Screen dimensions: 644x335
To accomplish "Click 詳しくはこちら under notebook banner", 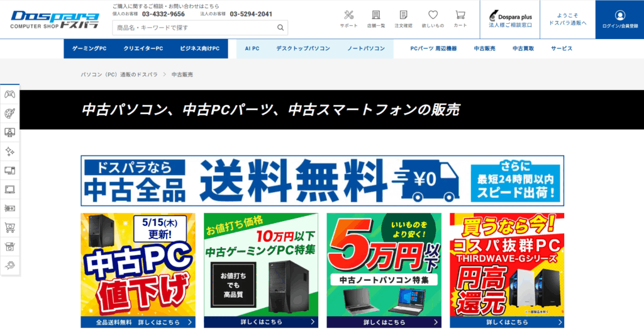I will pyautogui.click(x=384, y=322).
